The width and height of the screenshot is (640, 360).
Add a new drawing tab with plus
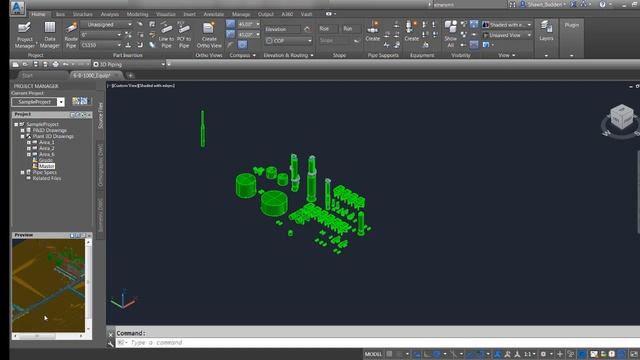[131, 76]
